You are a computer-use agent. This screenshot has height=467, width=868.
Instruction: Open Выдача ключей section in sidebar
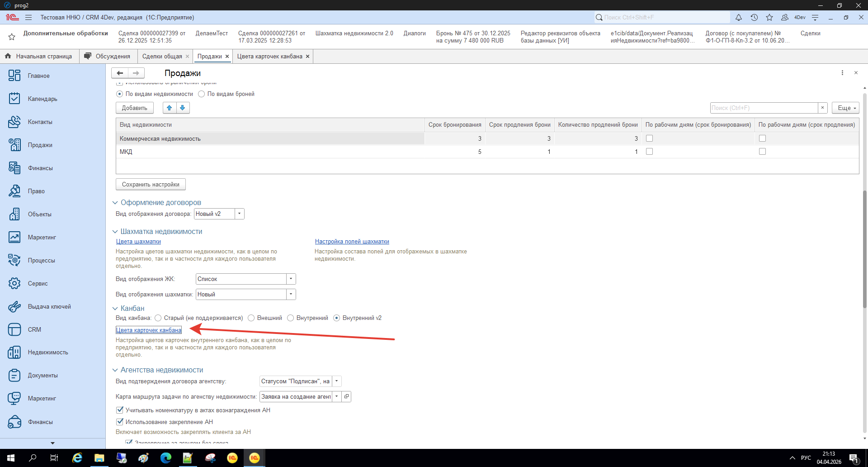click(49, 306)
